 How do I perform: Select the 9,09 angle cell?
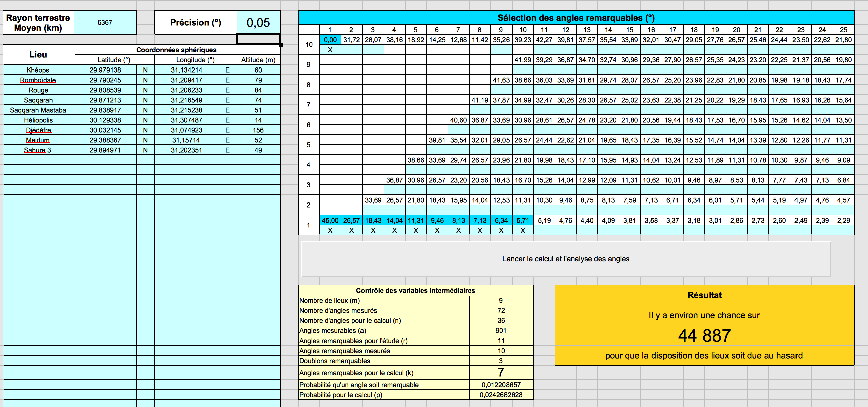pos(843,160)
